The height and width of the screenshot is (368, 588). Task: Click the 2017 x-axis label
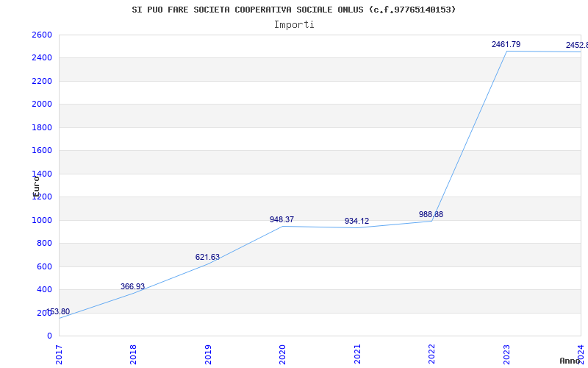pyautogui.click(x=59, y=355)
